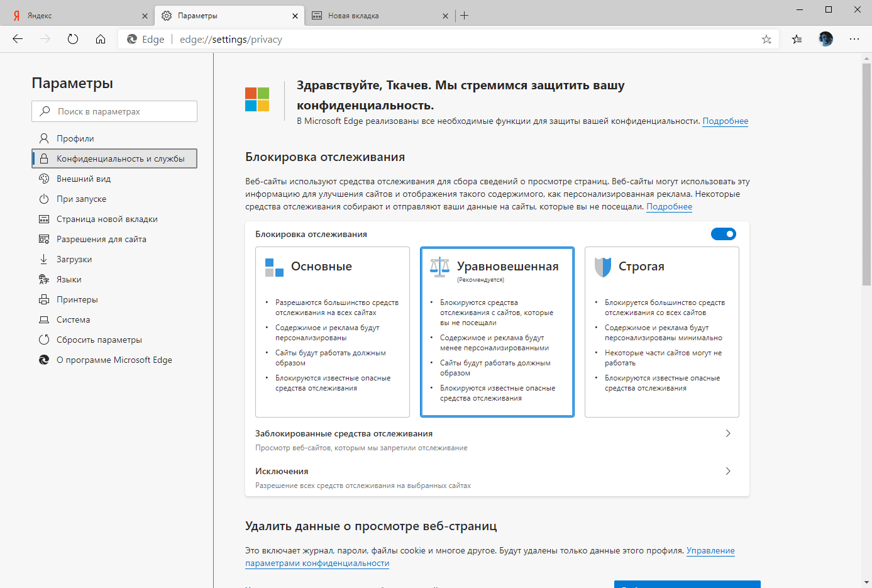Select the Строгая tracking prevention level
Viewport: 872px width, 588px height.
[x=662, y=332]
